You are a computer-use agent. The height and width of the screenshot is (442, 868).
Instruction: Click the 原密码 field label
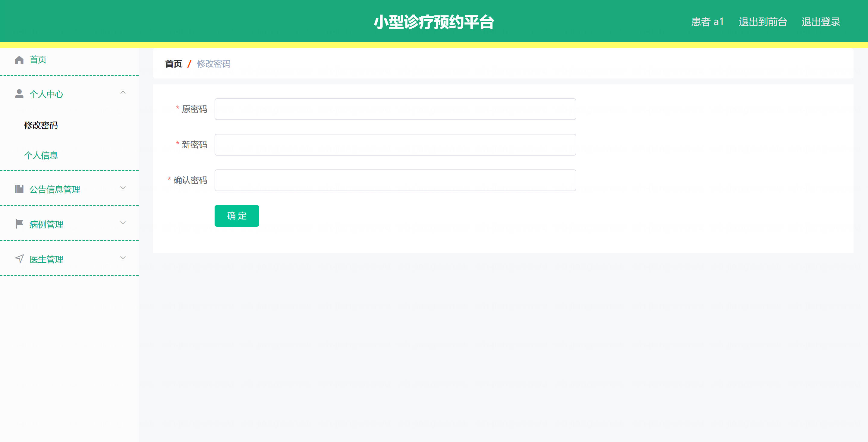tap(194, 109)
